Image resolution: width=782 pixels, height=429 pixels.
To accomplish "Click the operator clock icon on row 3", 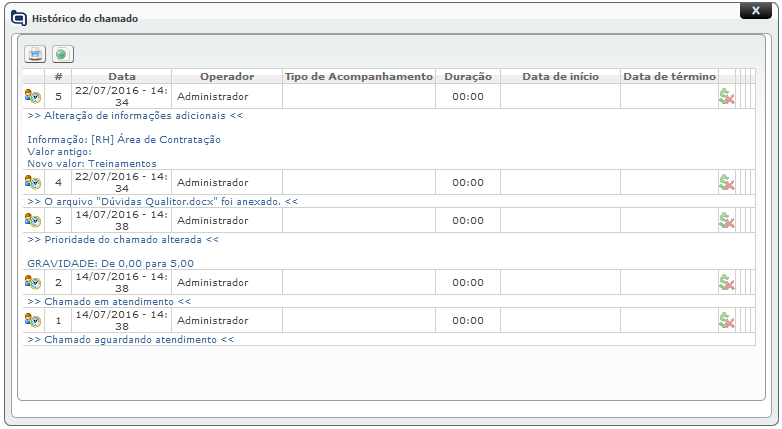I will click(33, 220).
